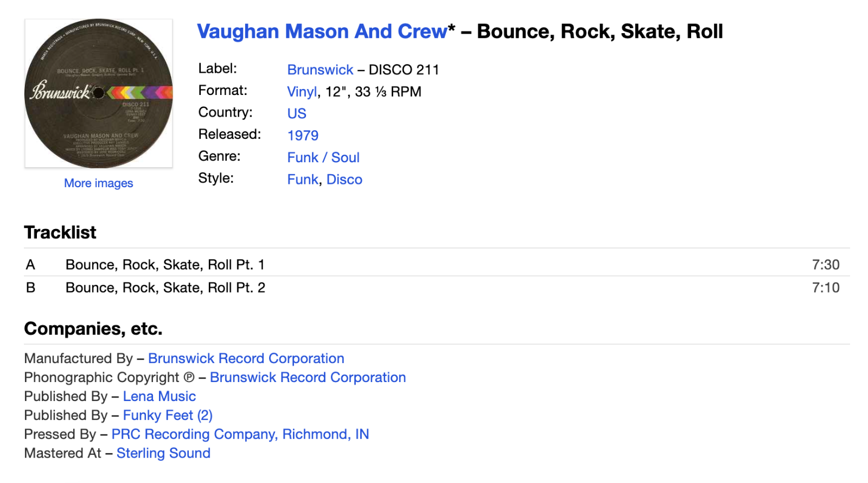This screenshot has width=868, height=483.
Task: Open PRC Recording Company, Richmond, IN link
Action: pos(240,435)
